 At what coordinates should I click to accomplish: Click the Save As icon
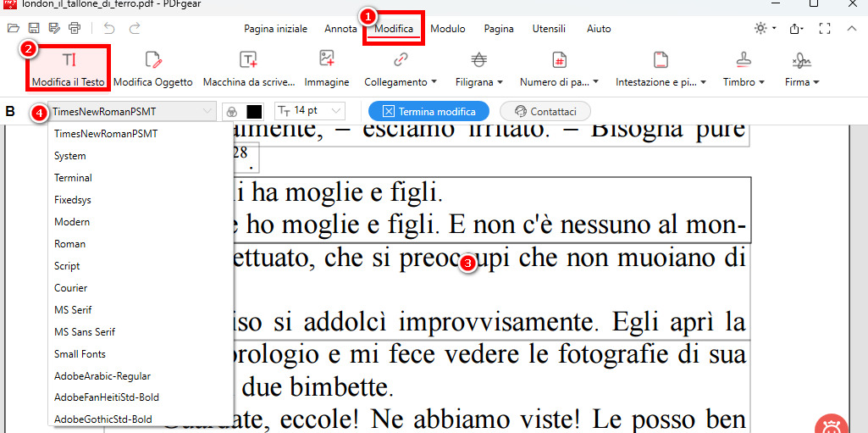[53, 28]
